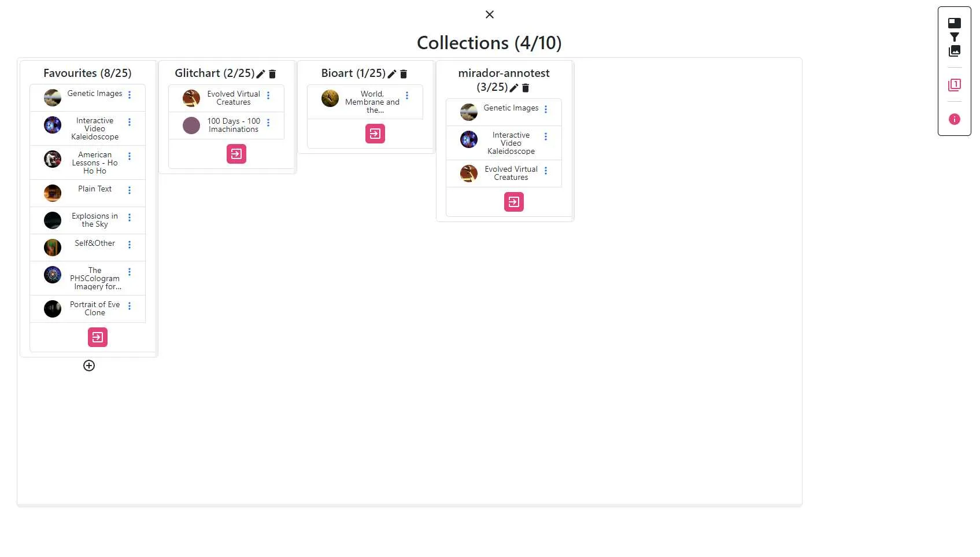Close the Collections dialog

click(x=490, y=14)
